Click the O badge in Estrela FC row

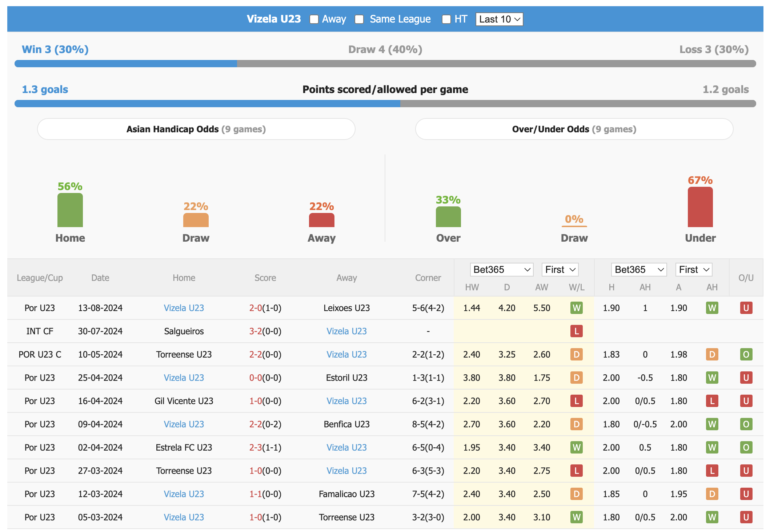(x=746, y=447)
